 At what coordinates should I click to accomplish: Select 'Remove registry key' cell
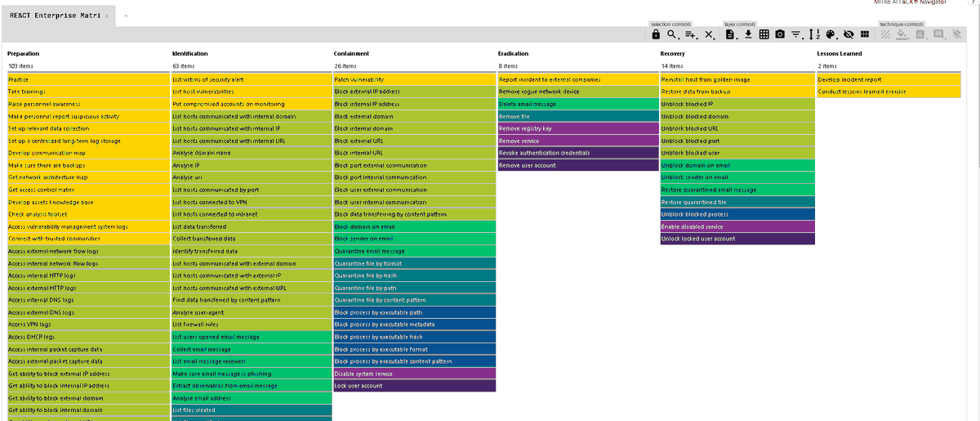[x=577, y=128]
